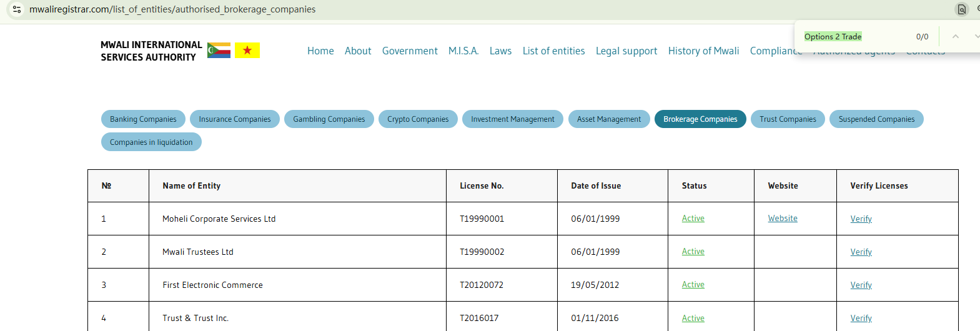Image resolution: width=980 pixels, height=331 pixels.
Task: Click the previous match arrow in find bar
Action: point(955,36)
